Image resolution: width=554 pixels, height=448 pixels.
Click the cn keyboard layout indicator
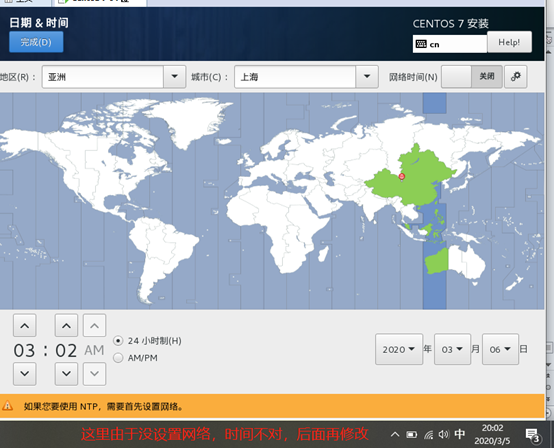tap(449, 44)
